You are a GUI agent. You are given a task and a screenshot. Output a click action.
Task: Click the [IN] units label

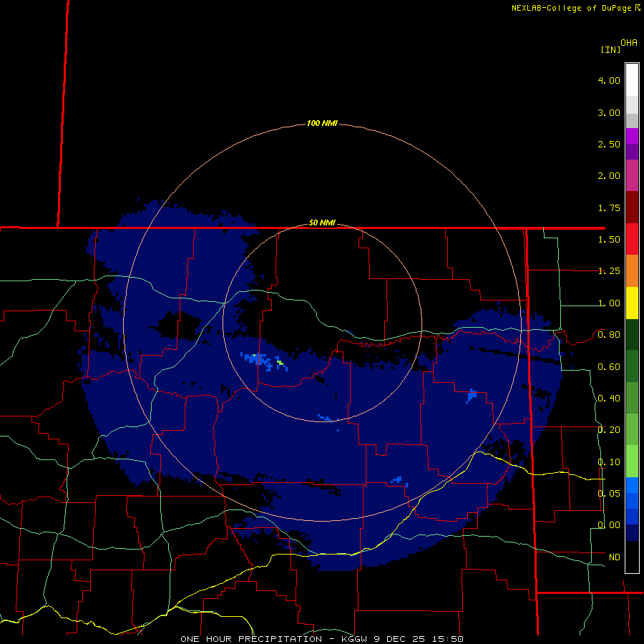610,49
